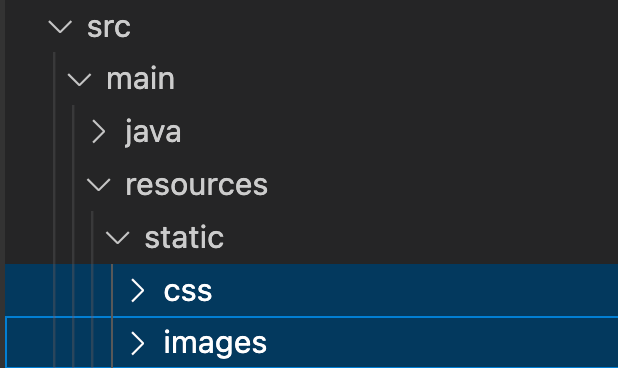Select the static folder name

(x=184, y=238)
